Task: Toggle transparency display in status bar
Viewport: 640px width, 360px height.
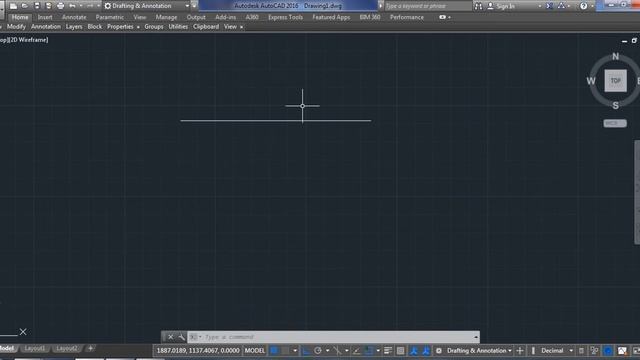Action: coord(400,351)
